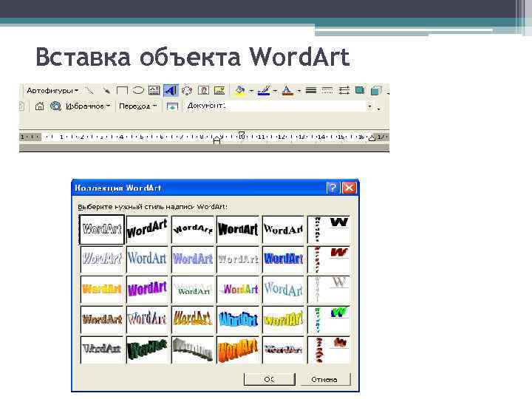Choose the vertical red WordArt style
Screen dimensions: 532x399
click(328, 259)
